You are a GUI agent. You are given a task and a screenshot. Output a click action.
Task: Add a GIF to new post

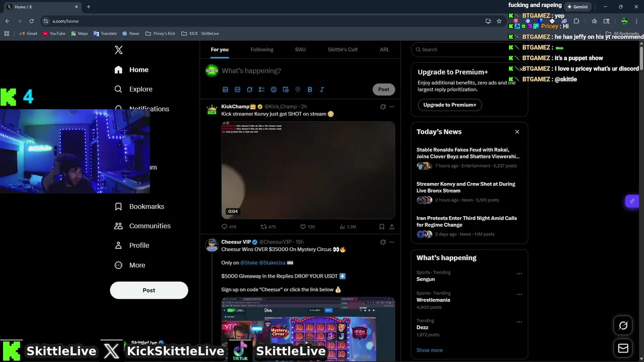click(x=237, y=89)
